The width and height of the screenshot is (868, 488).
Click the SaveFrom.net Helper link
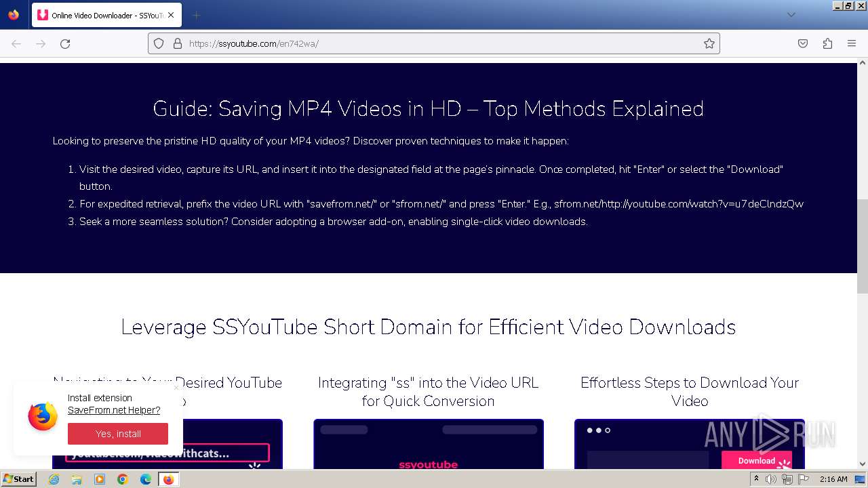(114, 410)
